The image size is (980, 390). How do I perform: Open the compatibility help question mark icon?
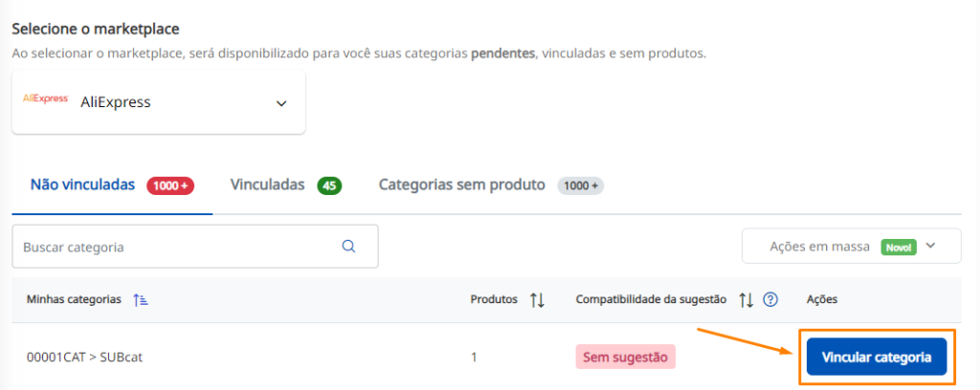tap(770, 299)
